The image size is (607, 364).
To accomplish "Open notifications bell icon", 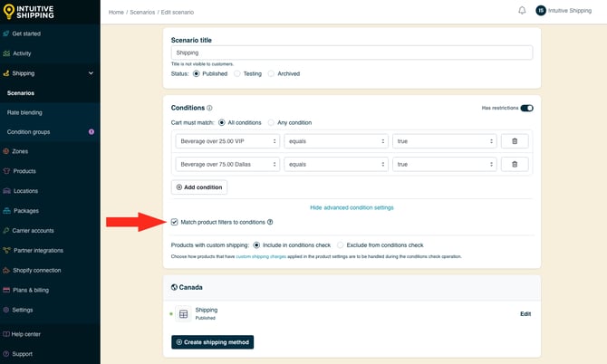I will (x=522, y=11).
